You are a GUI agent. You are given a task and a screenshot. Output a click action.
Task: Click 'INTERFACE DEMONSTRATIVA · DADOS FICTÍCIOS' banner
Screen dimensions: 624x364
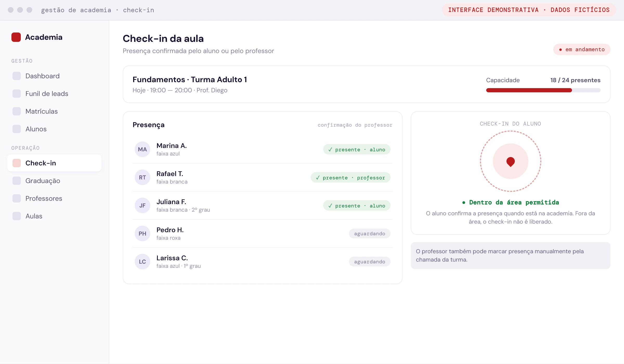529,10
